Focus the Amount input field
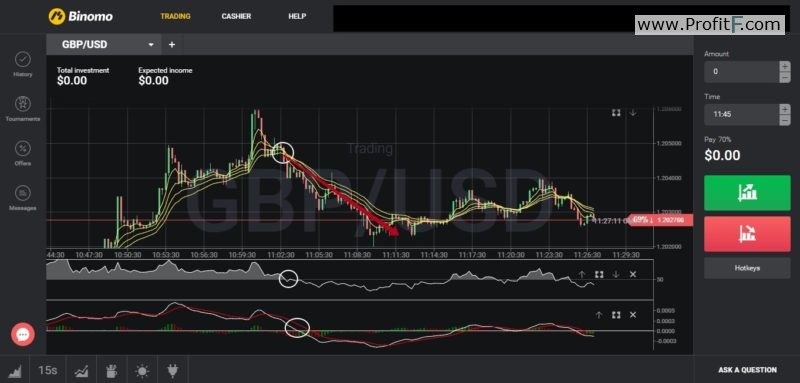The height and width of the screenshot is (383, 800). click(x=741, y=72)
